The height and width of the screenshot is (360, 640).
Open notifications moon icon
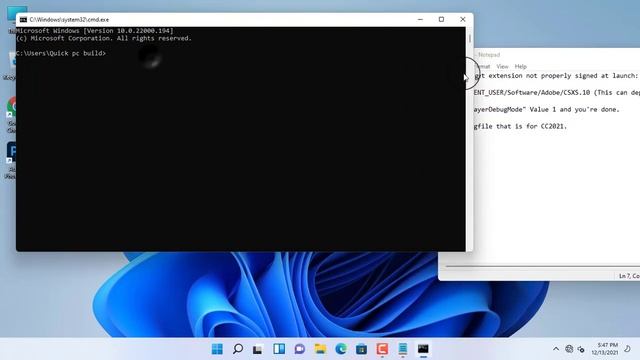627,349
